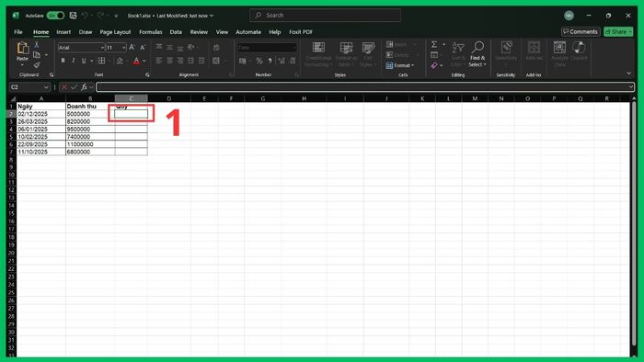Click the Name Box showing C2
The width and height of the screenshot is (644, 362).
coord(29,87)
